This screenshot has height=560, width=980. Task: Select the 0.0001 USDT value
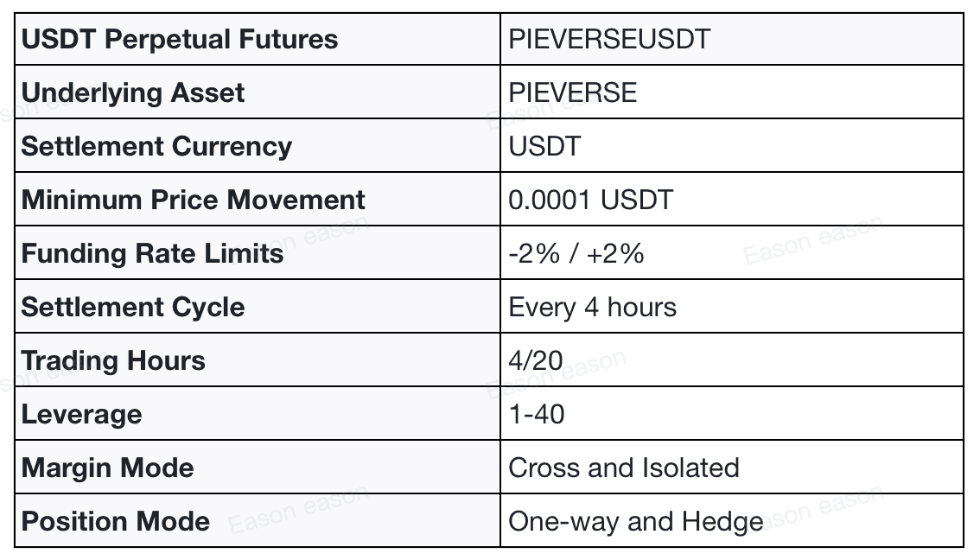pos(590,200)
